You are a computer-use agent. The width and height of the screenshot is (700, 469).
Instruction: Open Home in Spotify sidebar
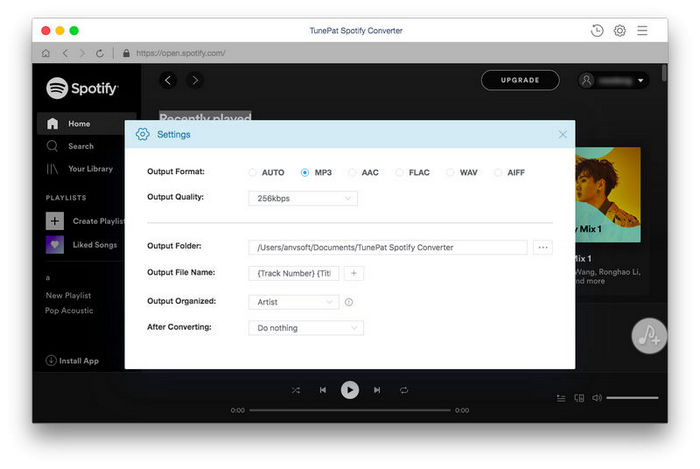click(x=86, y=124)
